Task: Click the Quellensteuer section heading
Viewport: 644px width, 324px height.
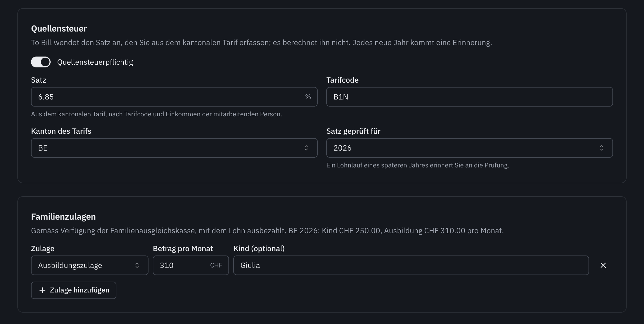Action: (59, 29)
